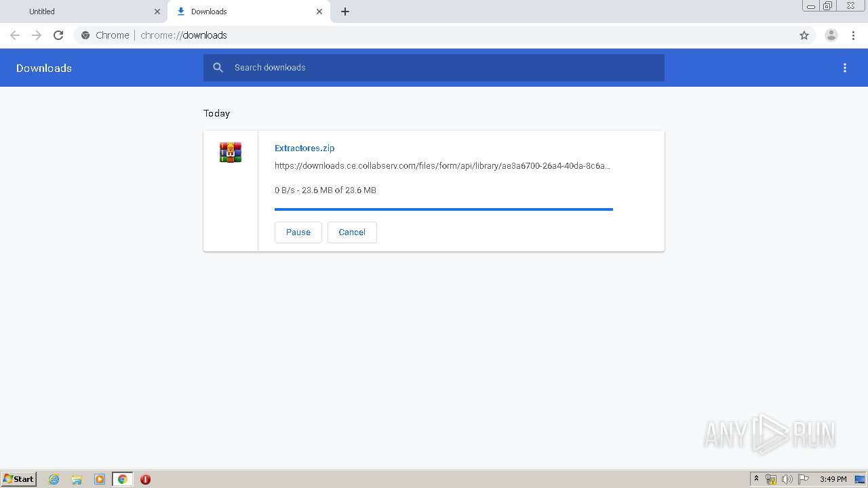Open Windows Explorer folder in taskbar
The image size is (868, 488).
[x=77, y=479]
